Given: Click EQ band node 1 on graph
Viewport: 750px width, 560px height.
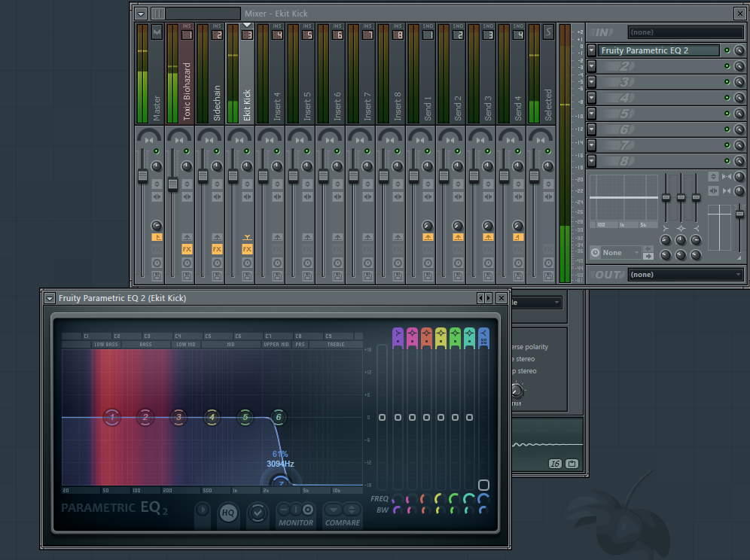Looking at the screenshot, I should (112, 417).
